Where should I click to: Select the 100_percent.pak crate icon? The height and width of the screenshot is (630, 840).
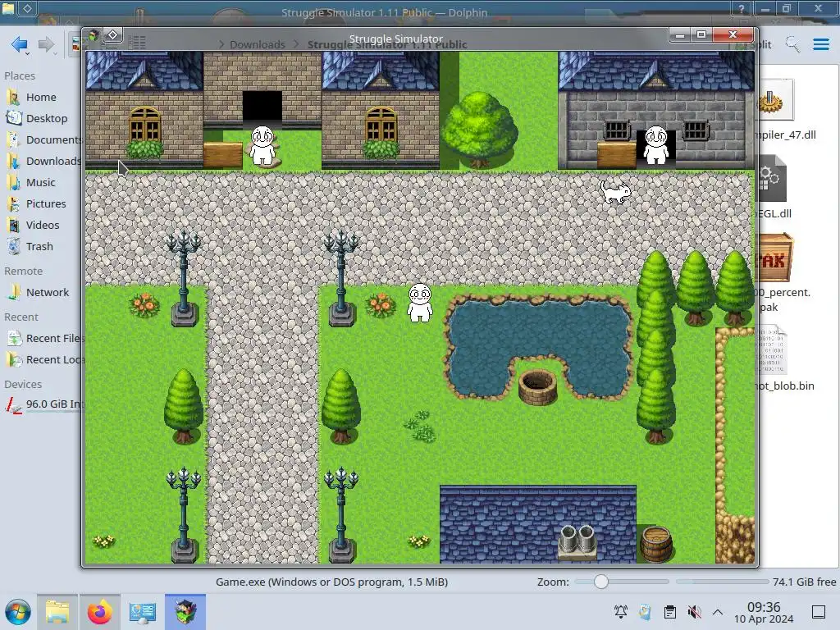pyautogui.click(x=774, y=257)
